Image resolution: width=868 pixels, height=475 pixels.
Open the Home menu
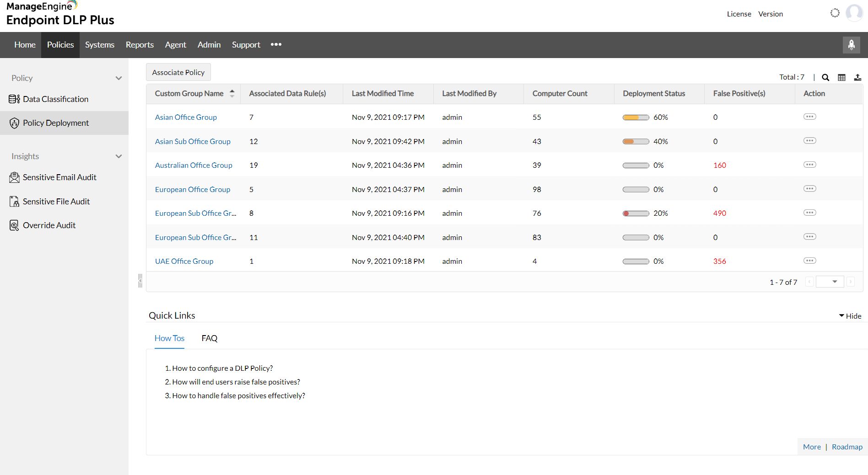tap(25, 45)
